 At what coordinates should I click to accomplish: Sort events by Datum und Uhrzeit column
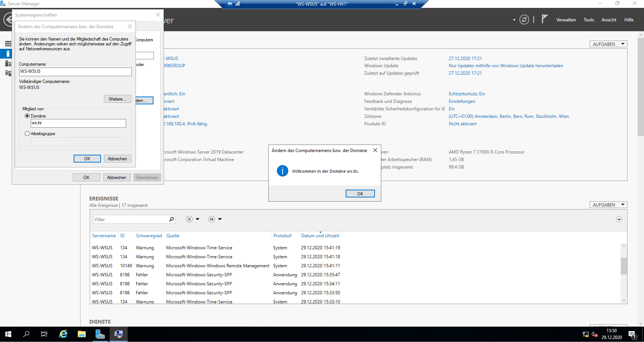[x=320, y=236]
